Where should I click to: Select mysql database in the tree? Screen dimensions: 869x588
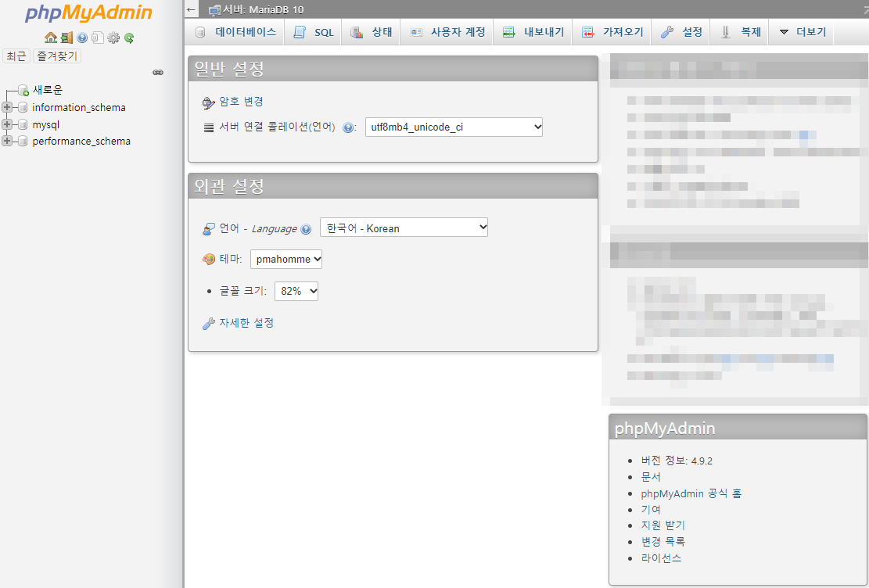pyautogui.click(x=46, y=124)
